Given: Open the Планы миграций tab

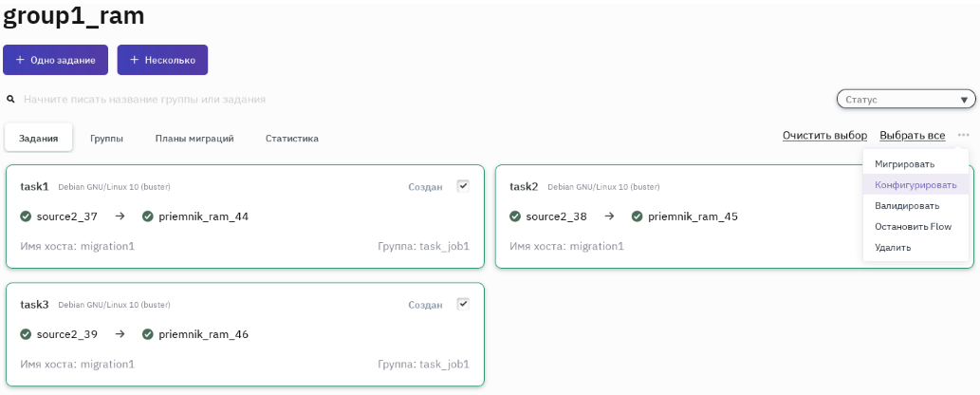Looking at the screenshot, I should (x=194, y=139).
